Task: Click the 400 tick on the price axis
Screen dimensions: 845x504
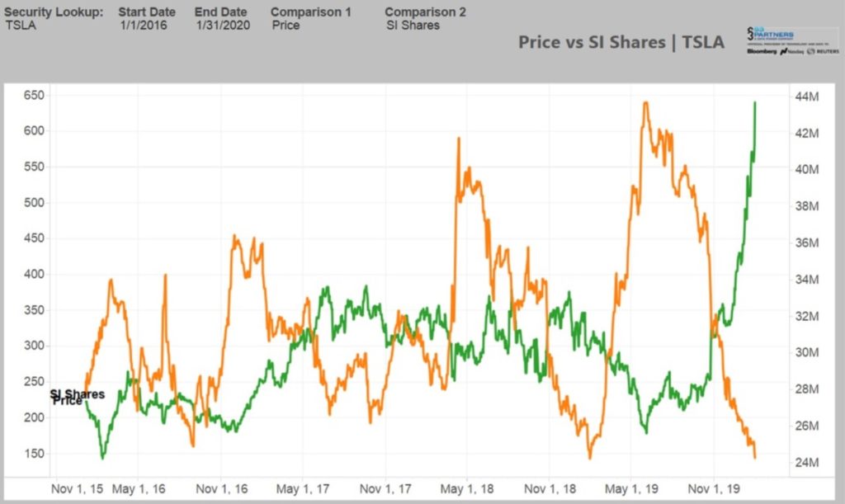Action: click(34, 274)
